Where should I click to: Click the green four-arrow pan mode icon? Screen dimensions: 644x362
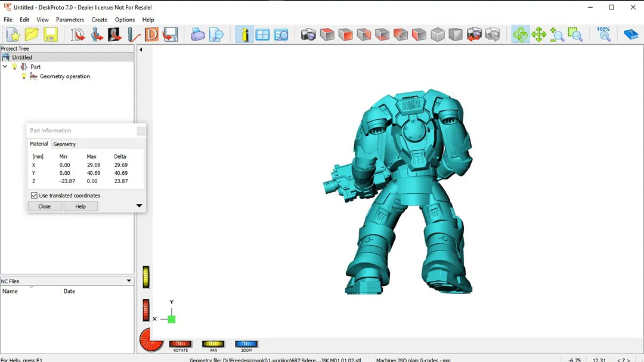click(538, 35)
